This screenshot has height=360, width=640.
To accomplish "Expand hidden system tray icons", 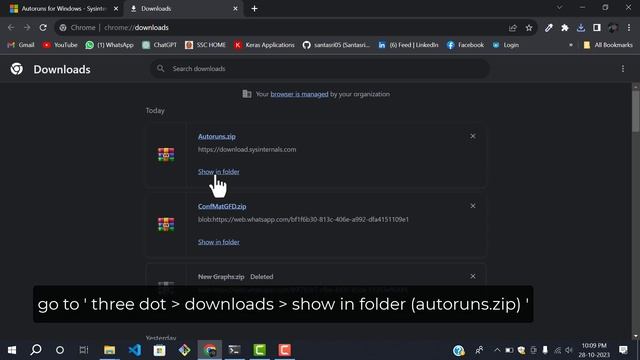I will pos(497,350).
